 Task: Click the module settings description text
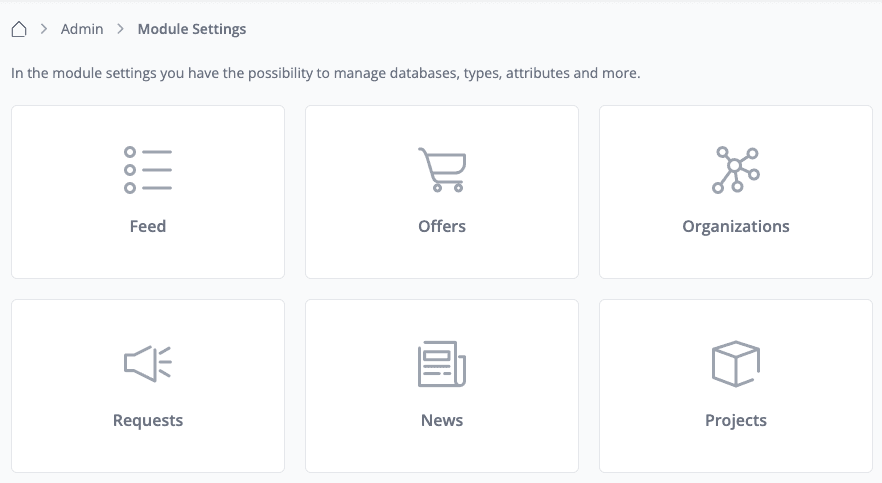tap(325, 73)
